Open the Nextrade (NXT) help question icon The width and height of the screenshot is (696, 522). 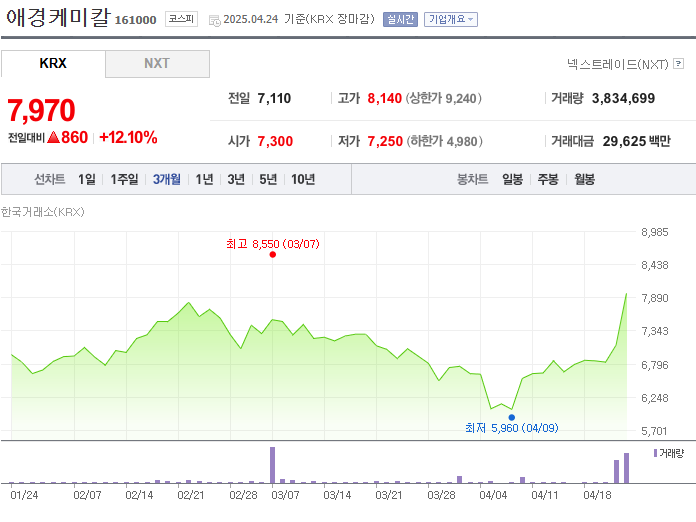(x=678, y=64)
